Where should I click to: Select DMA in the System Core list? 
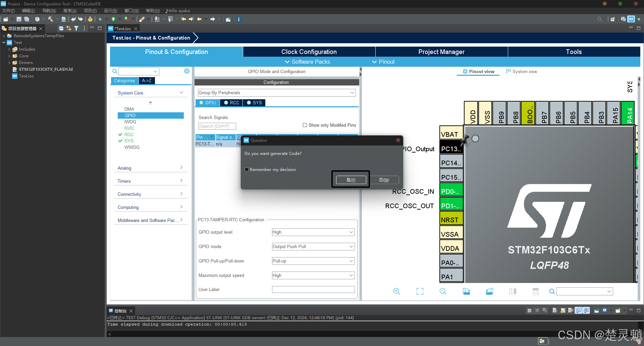point(129,109)
